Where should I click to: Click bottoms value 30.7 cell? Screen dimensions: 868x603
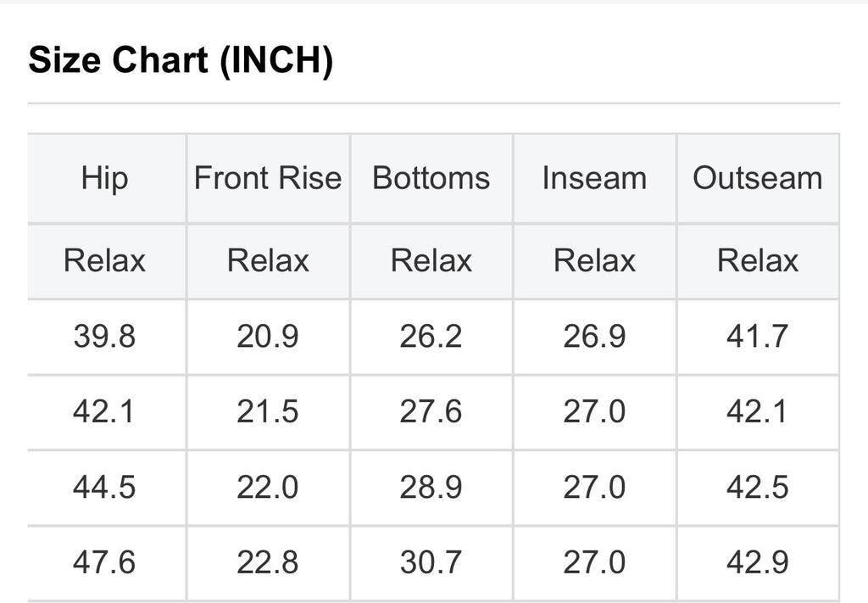[431, 562]
